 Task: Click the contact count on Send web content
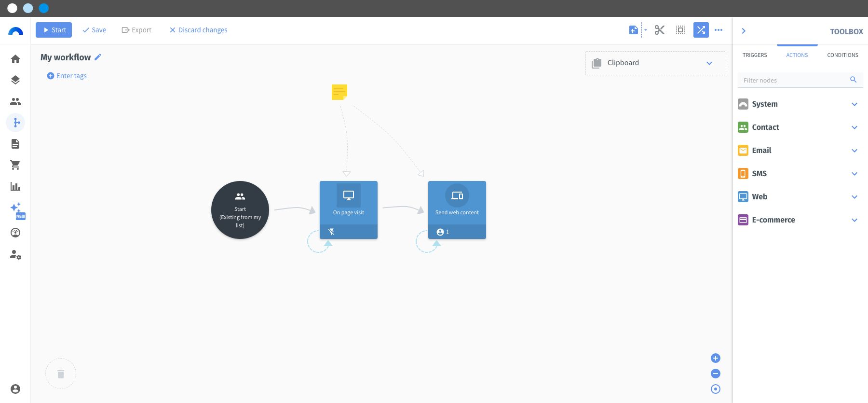443,232
